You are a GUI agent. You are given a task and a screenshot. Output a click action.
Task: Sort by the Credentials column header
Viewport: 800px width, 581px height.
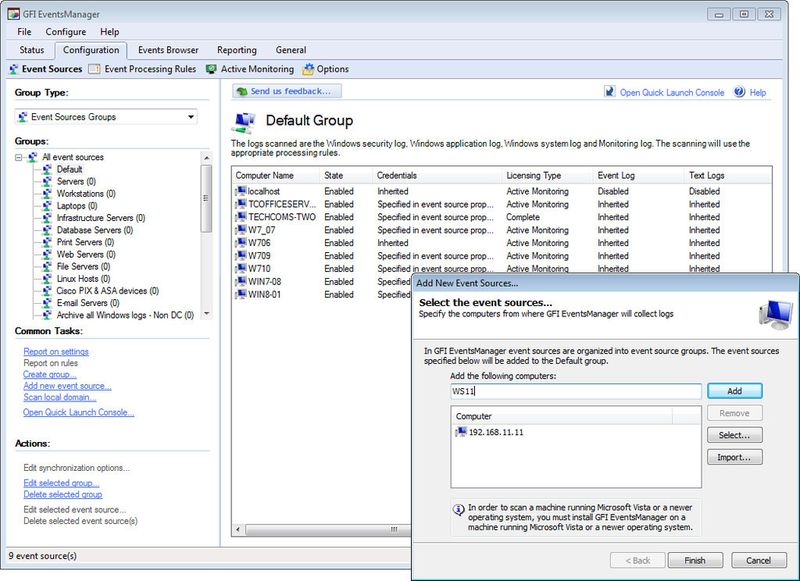click(437, 175)
